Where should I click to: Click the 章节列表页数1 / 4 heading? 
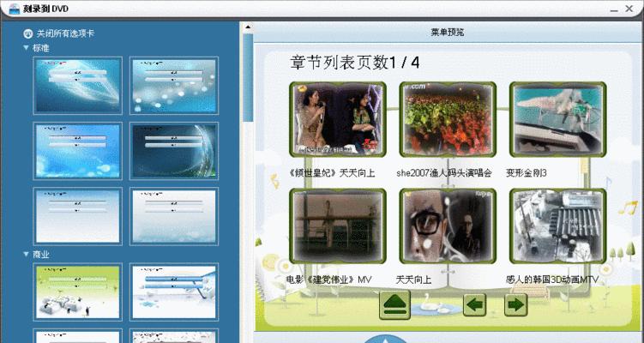pyautogui.click(x=354, y=63)
